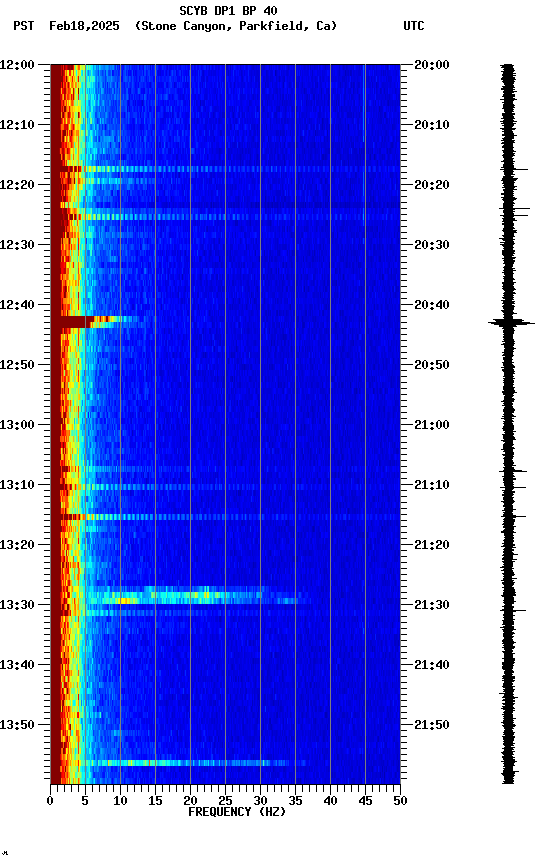This screenshot has height=864, width=552.
Task: Click the '20:50' UTC time label
Action: coord(432,365)
